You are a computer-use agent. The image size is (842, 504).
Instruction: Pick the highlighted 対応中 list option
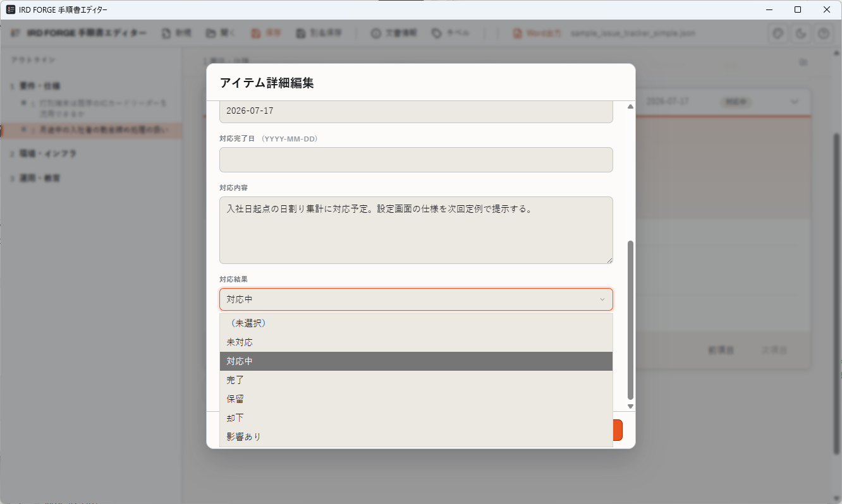[416, 361]
